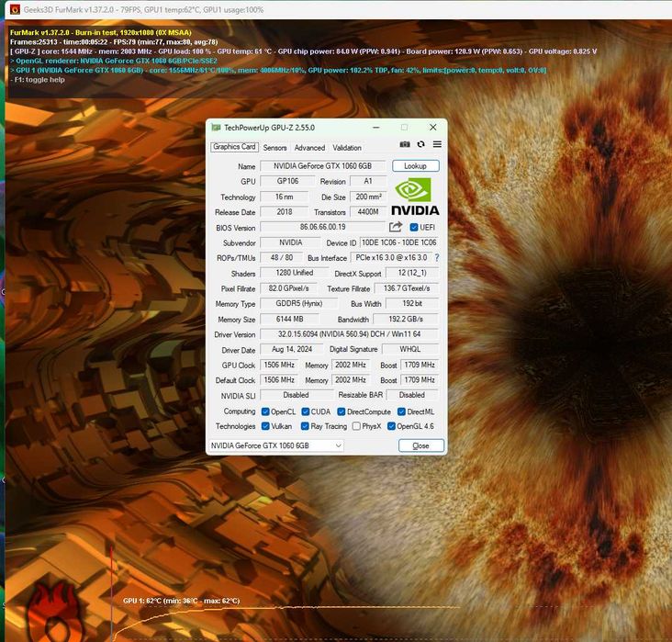Click the GPU-Z refresh icon
This screenshot has height=642, width=672.
click(x=420, y=144)
